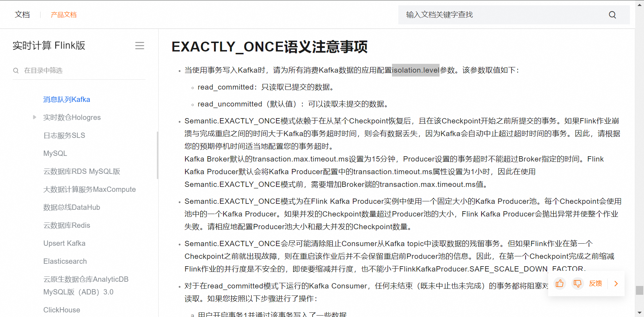Select 消息队列Kafka in sidebar
Screen dimensions: 644x317
point(67,99)
